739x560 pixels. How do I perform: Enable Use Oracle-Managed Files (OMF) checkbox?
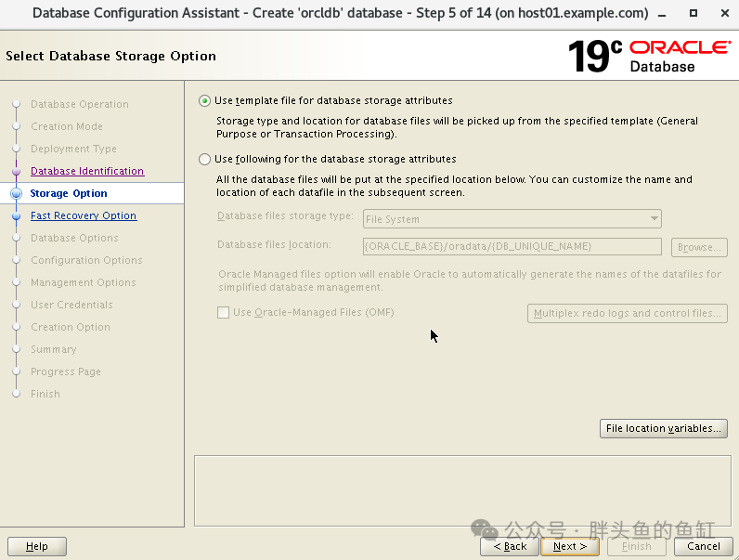pos(224,313)
